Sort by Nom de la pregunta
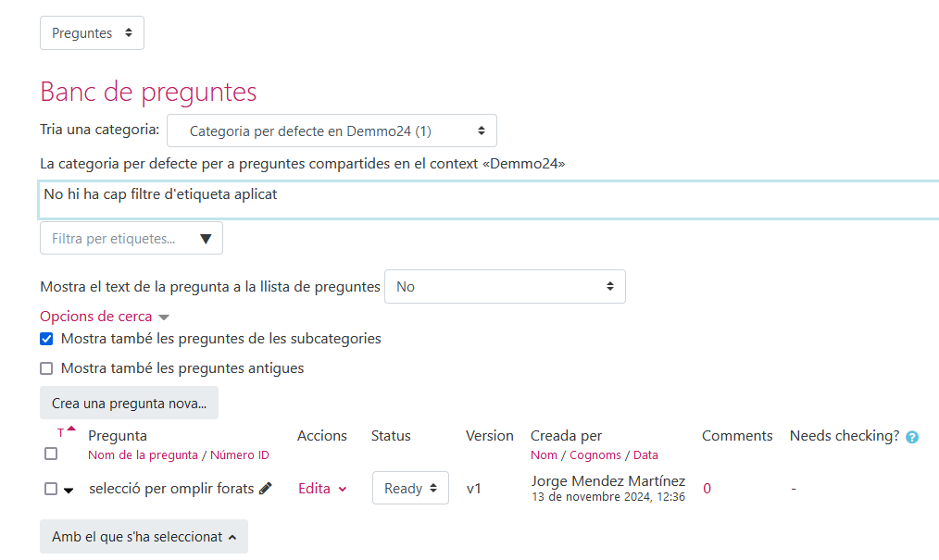 143,454
